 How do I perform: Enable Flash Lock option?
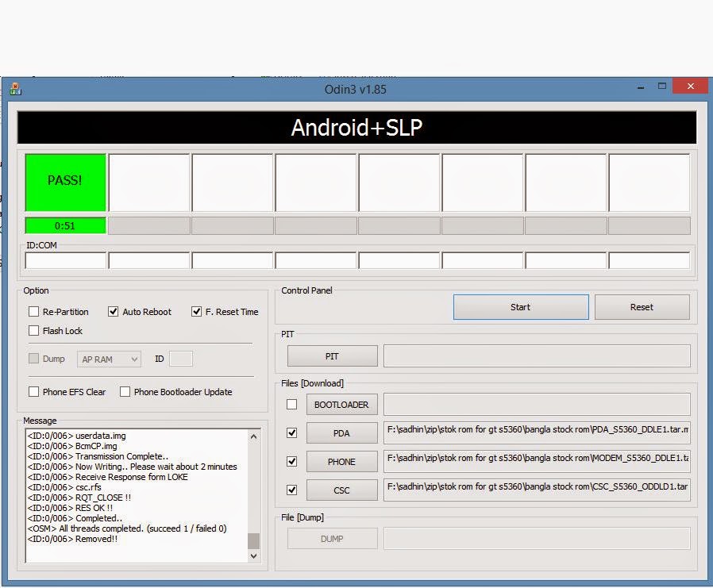[33, 331]
